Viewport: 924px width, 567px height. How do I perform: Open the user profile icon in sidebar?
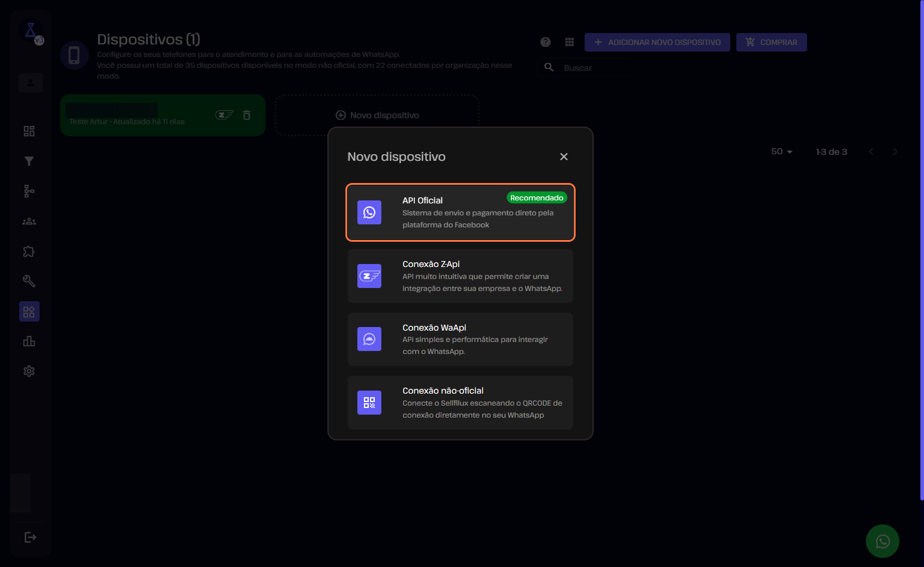pyautogui.click(x=30, y=83)
